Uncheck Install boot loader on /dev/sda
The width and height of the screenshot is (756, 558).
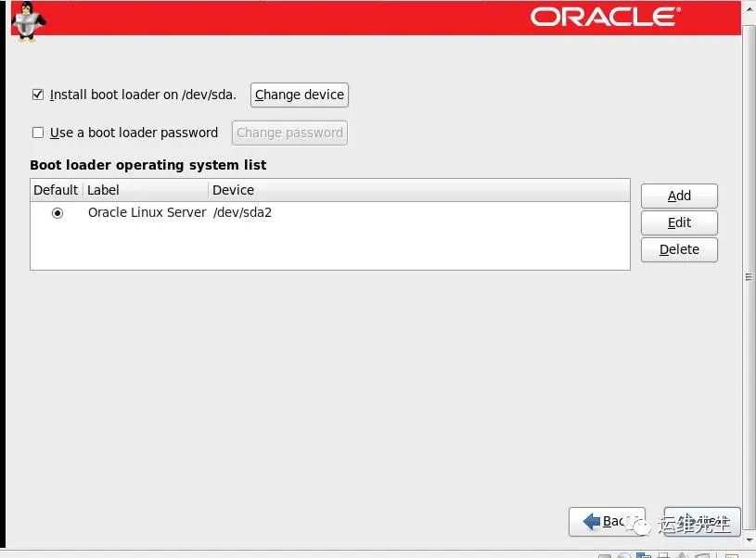[38, 95]
